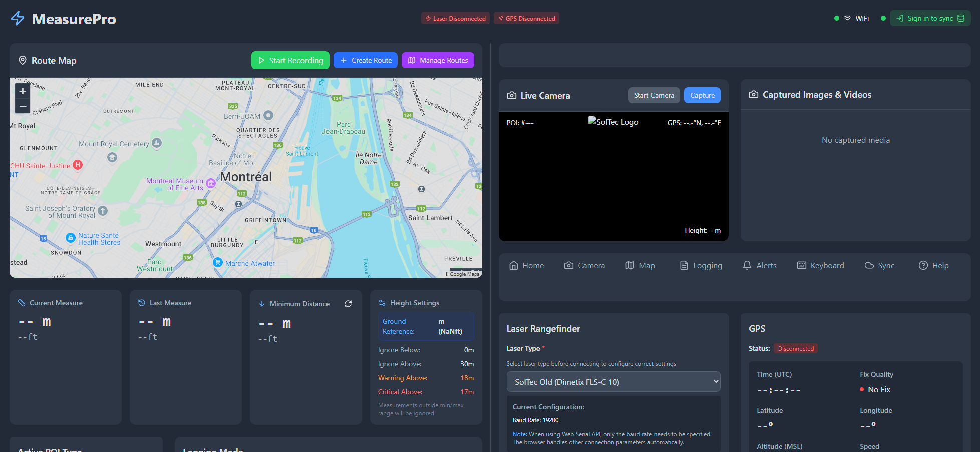Click the Route Map location pin icon

23,60
